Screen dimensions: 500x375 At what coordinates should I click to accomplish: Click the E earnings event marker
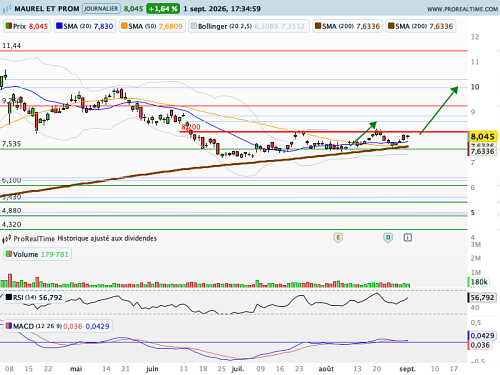[338, 238]
